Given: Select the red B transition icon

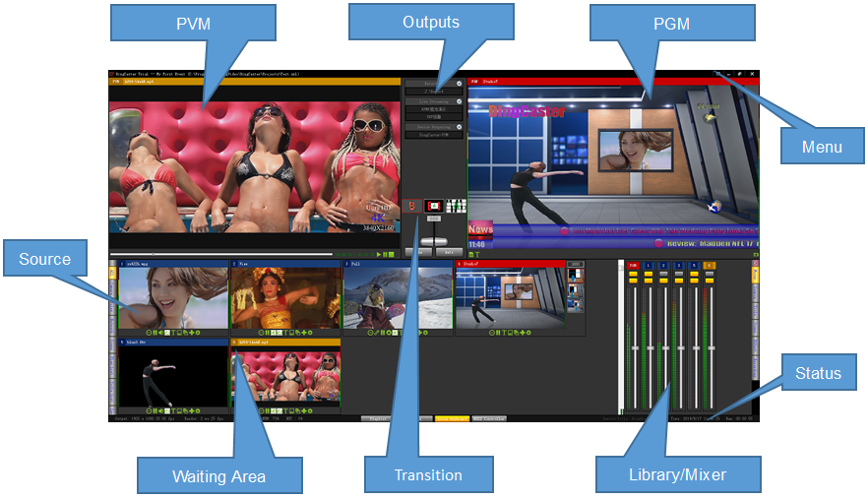Looking at the screenshot, I should point(413,207).
